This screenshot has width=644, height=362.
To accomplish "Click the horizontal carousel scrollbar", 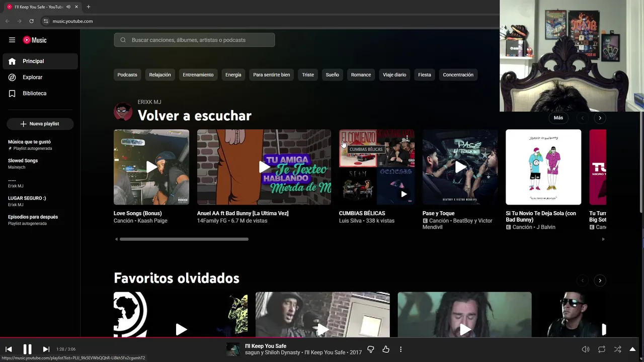I will point(184,239).
